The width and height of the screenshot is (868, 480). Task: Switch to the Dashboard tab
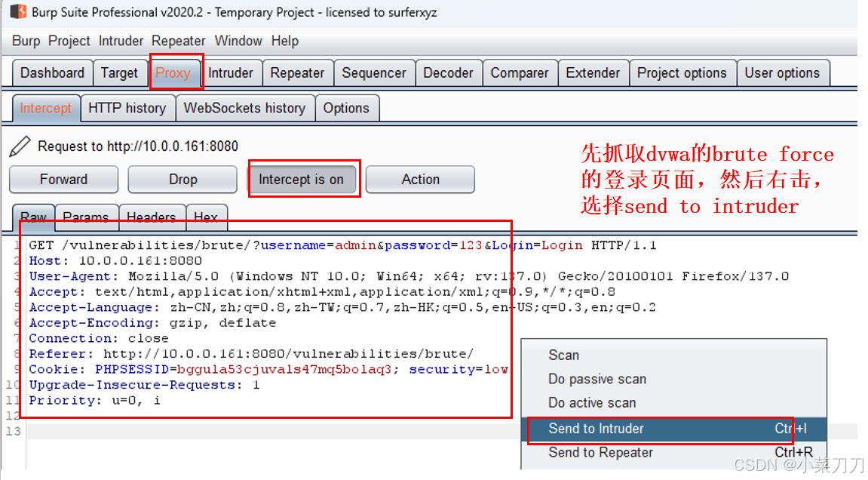coord(53,73)
